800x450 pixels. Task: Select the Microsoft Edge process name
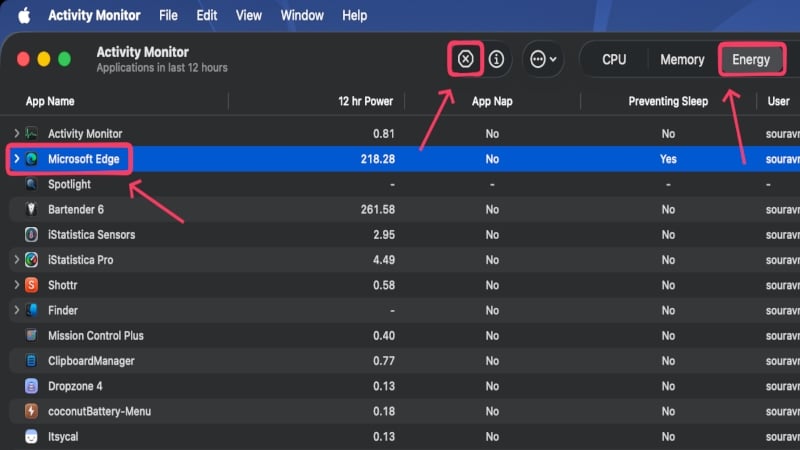point(84,159)
